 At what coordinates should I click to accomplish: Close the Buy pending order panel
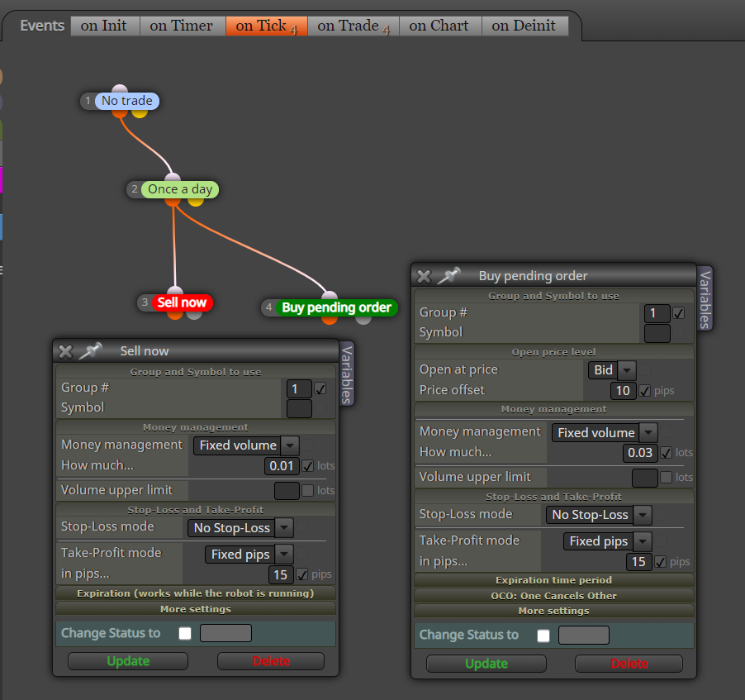(424, 276)
